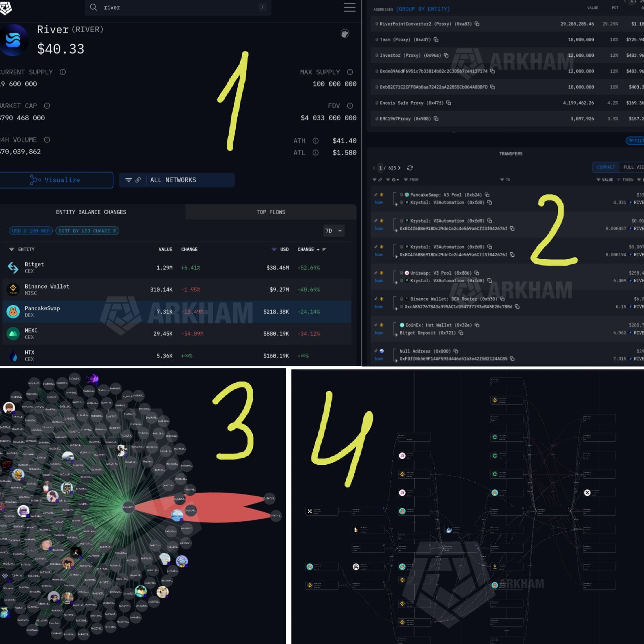
Task: Open the MEXC entity row
Action: pos(177,334)
